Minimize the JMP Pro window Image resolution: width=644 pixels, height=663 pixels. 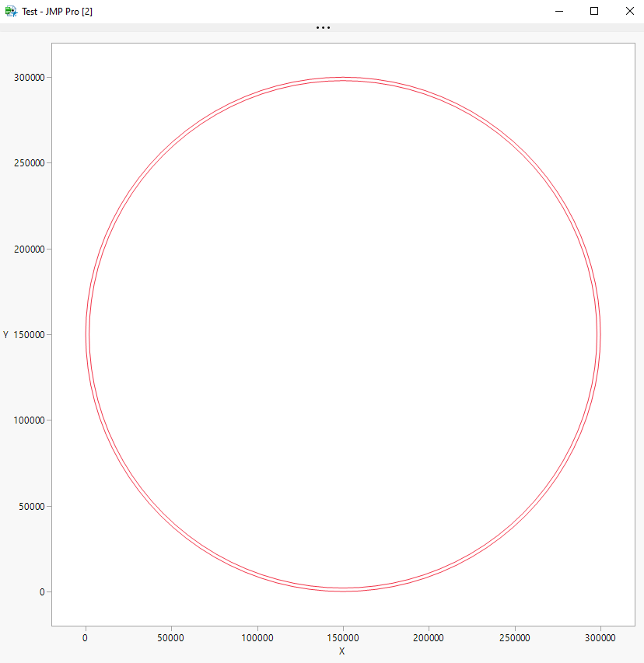click(558, 11)
